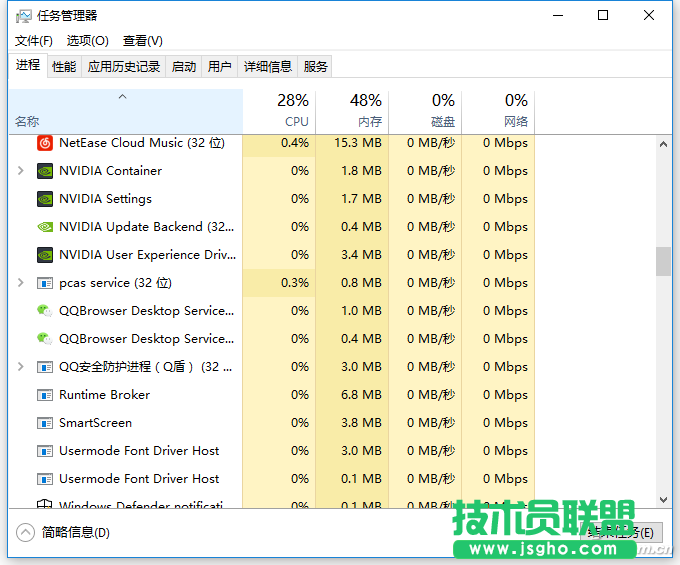Viewport: 680px width, 565px height.
Task: Switch to the 启动 tab
Action: pyautogui.click(x=184, y=67)
